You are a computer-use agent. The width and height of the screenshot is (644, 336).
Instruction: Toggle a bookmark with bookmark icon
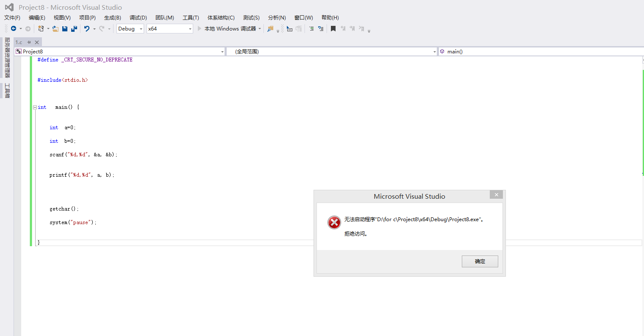click(x=333, y=29)
